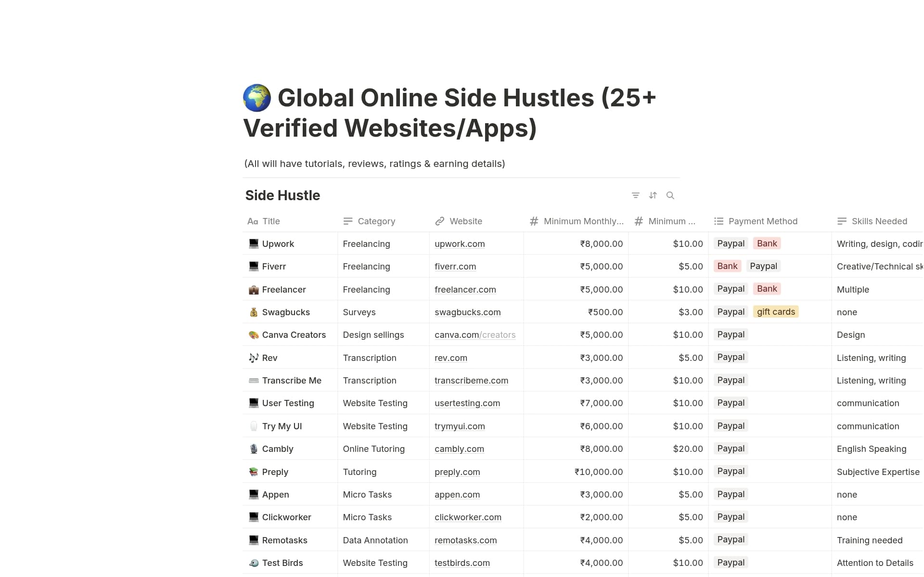Click the Side Hustle database title
Image resolution: width=924 pixels, height=577 pixels.
click(x=282, y=195)
